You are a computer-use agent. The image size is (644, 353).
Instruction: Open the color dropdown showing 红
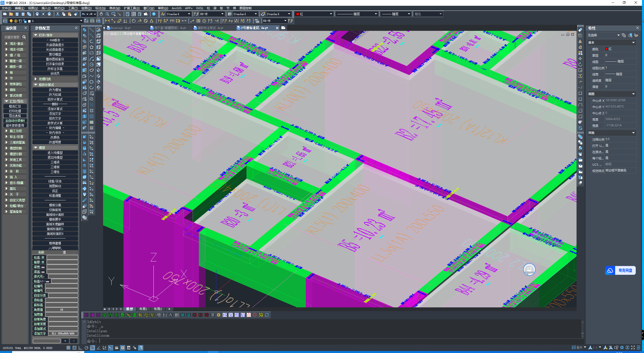coord(314,14)
